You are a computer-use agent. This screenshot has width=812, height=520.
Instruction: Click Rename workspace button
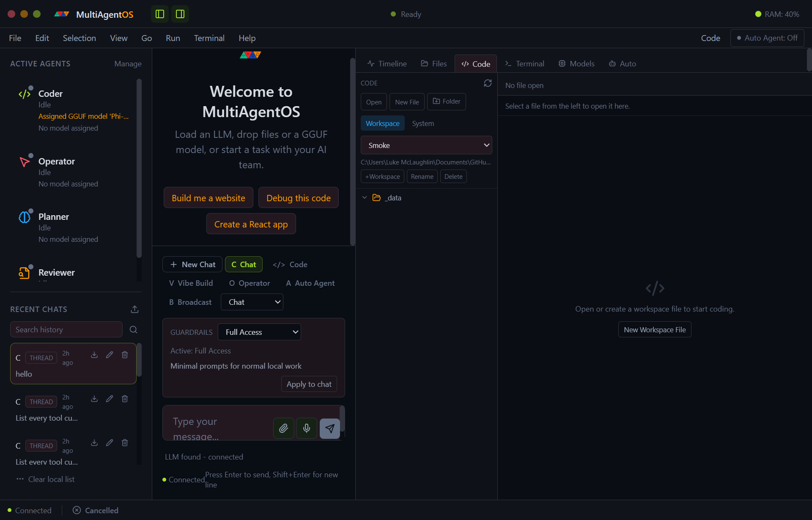pos(422,176)
